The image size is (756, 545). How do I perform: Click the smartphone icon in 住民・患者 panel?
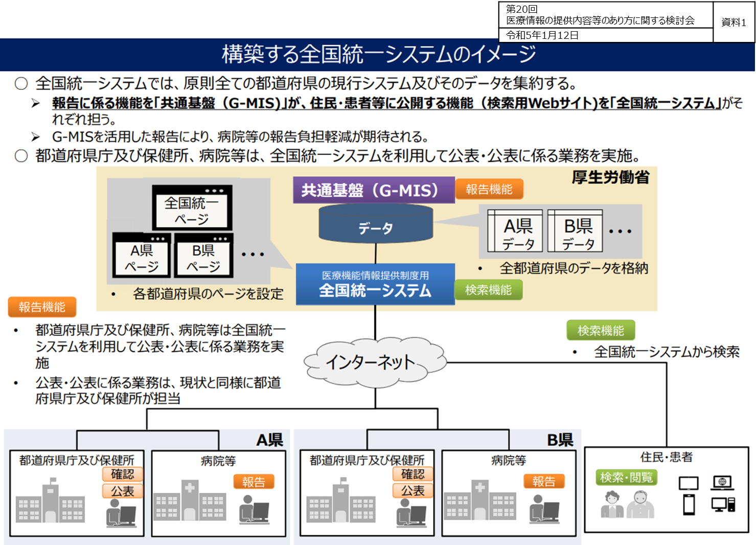tap(690, 504)
